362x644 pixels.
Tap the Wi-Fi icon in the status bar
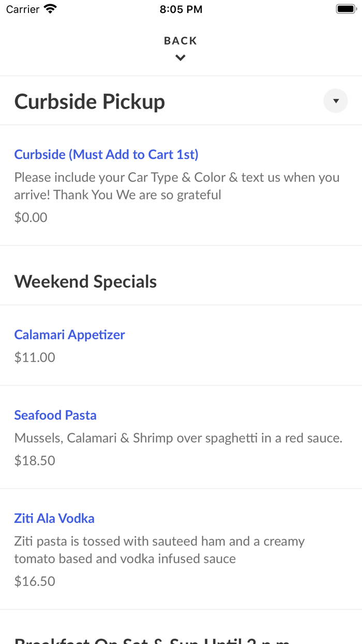tap(49, 8)
